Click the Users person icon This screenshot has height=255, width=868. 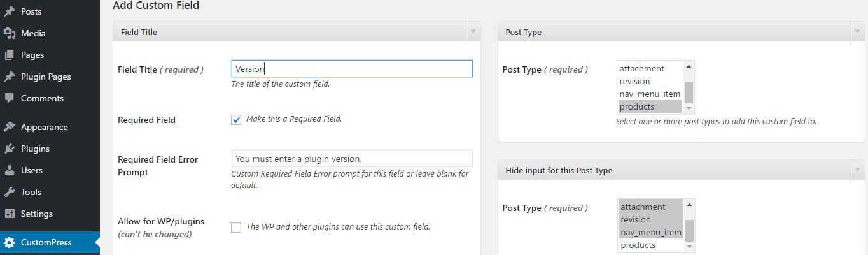[x=10, y=170]
